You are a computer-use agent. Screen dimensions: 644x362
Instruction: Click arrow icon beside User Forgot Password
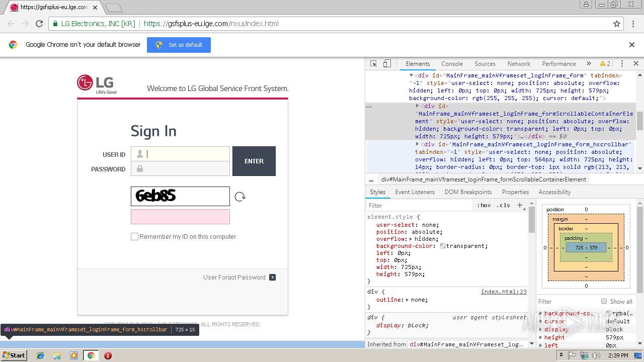pos(272,277)
